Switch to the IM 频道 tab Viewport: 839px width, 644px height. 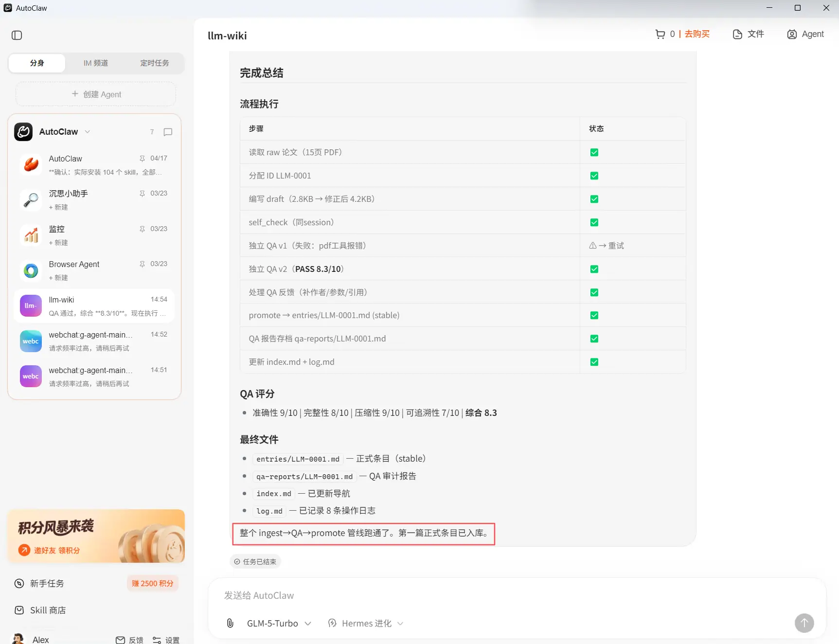point(96,63)
